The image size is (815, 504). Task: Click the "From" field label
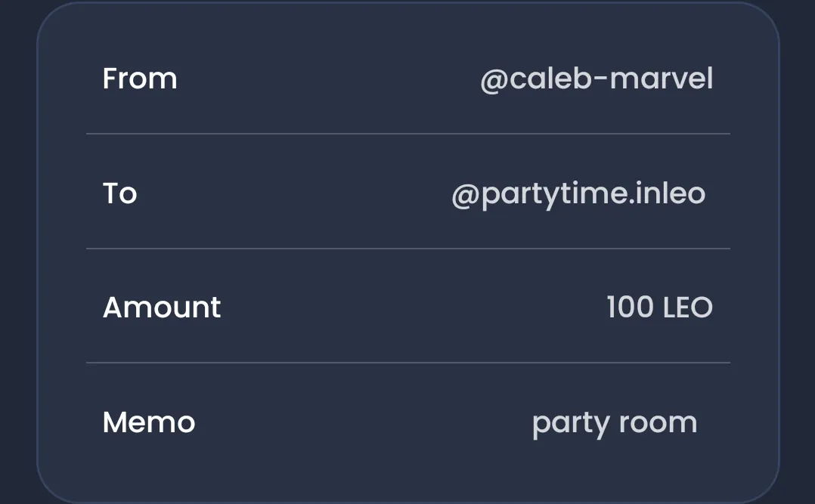point(140,79)
